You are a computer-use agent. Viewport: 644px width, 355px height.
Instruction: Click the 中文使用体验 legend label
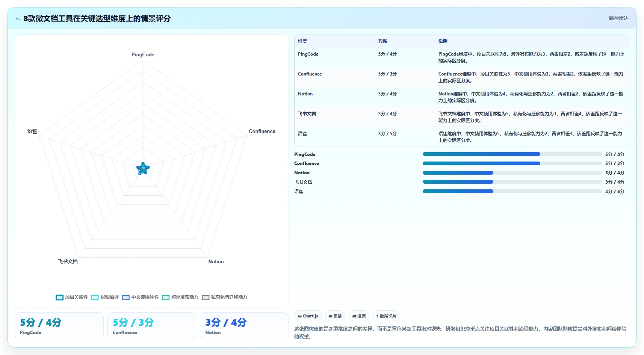click(145, 297)
